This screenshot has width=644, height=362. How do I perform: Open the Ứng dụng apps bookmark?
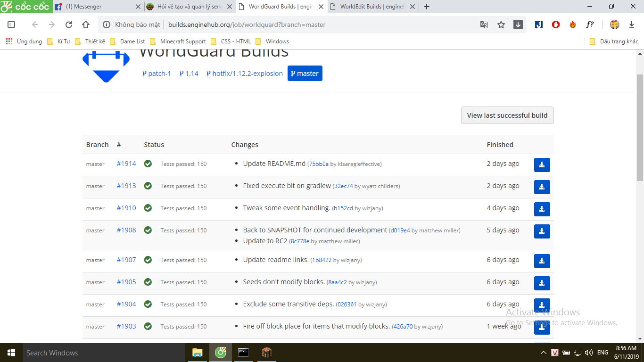(24, 41)
